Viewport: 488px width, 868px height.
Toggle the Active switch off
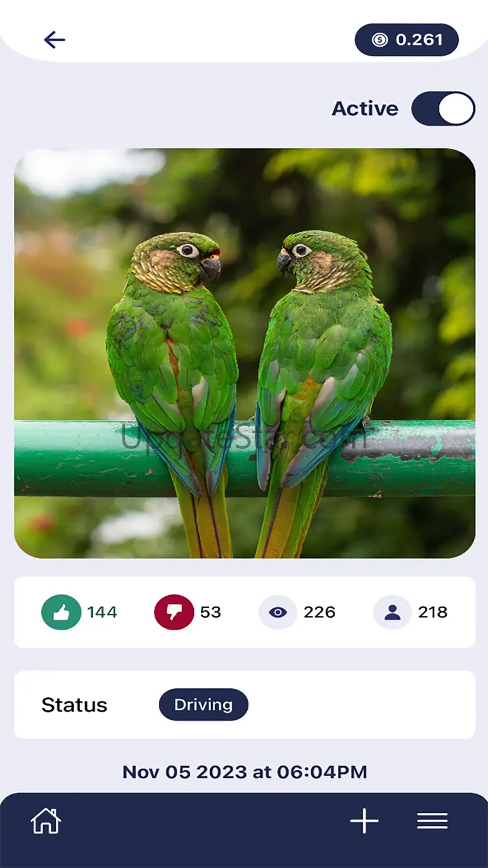[443, 109]
